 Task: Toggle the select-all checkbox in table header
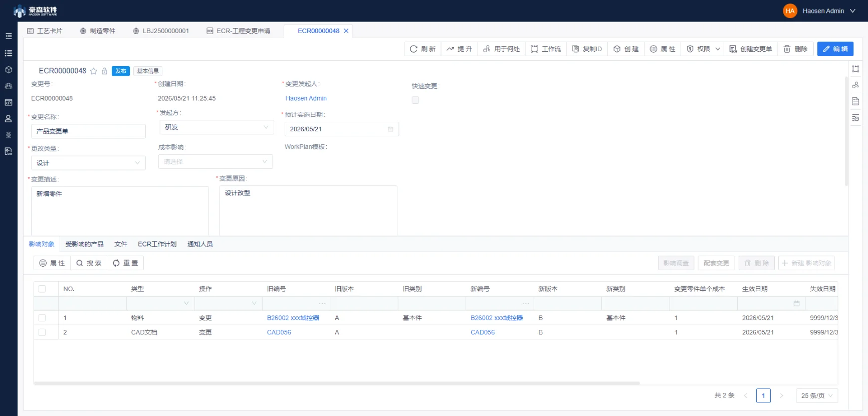[42, 289]
